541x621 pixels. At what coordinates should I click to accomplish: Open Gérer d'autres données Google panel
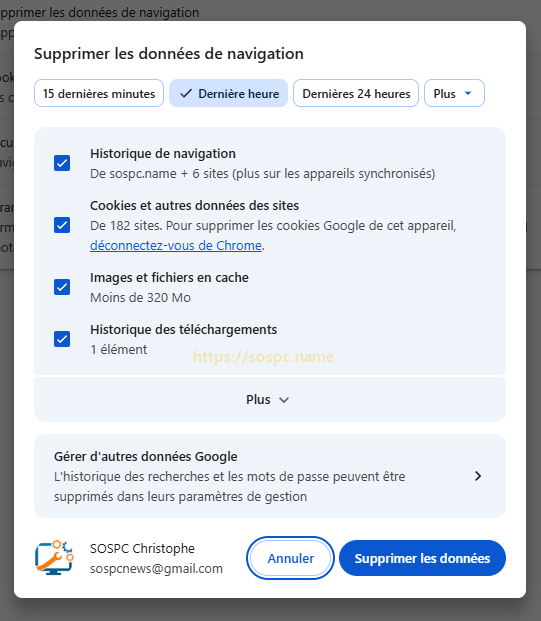pyautogui.click(x=270, y=476)
